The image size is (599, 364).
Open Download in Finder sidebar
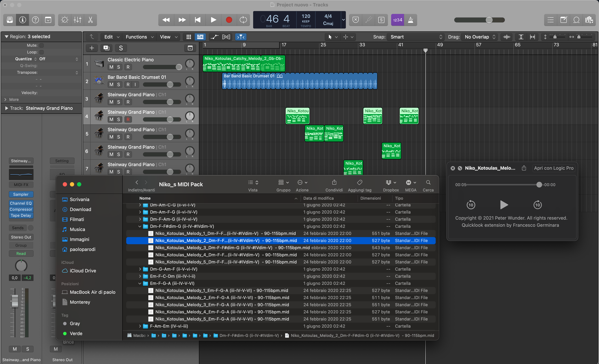[x=80, y=210]
